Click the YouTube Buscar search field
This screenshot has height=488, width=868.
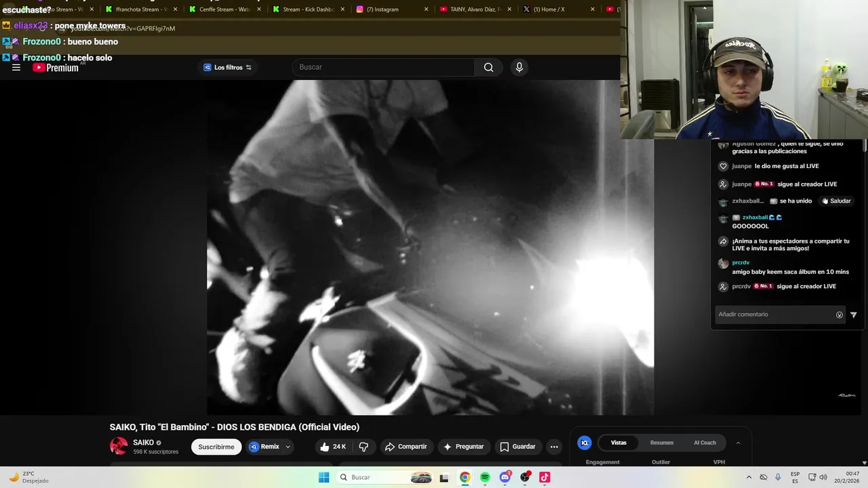[x=383, y=67]
